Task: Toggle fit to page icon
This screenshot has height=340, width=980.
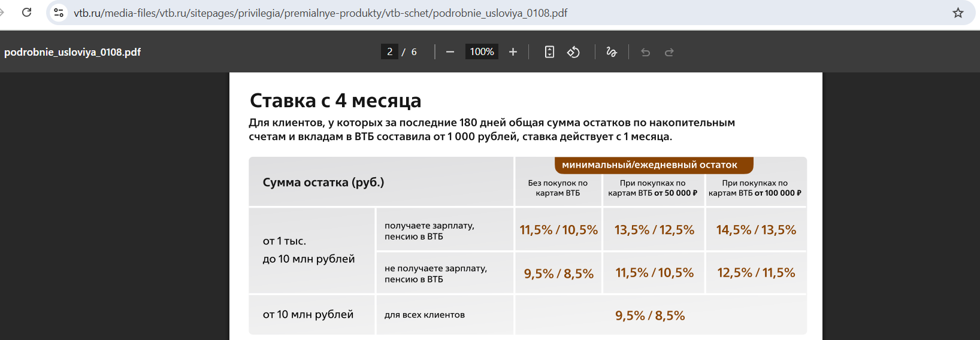Action: click(549, 52)
